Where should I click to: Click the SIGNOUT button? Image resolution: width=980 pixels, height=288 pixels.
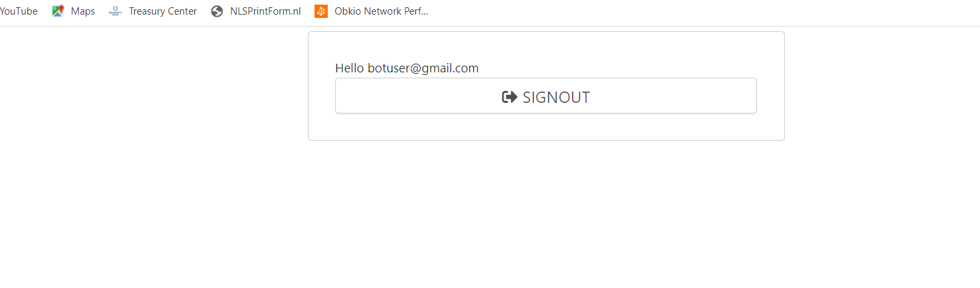[546, 96]
